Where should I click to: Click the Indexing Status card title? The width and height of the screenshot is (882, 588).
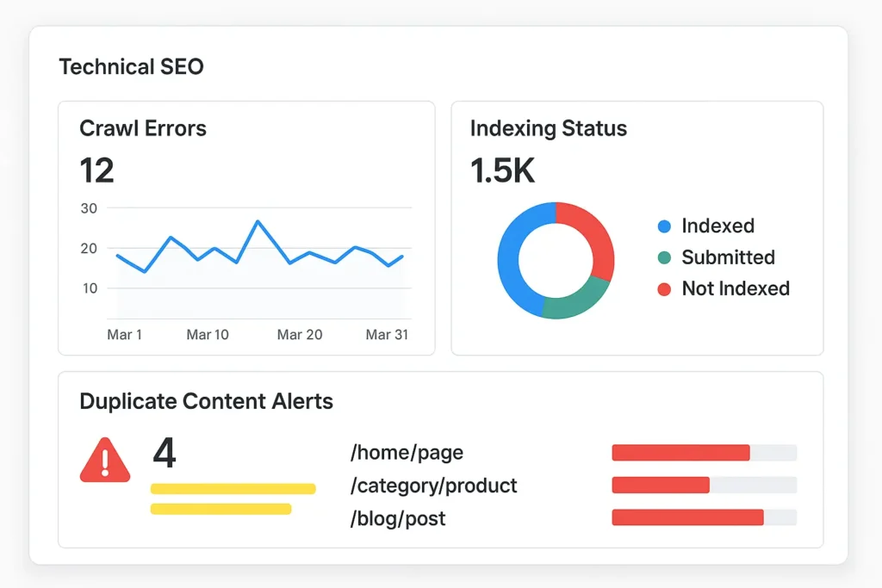point(549,129)
